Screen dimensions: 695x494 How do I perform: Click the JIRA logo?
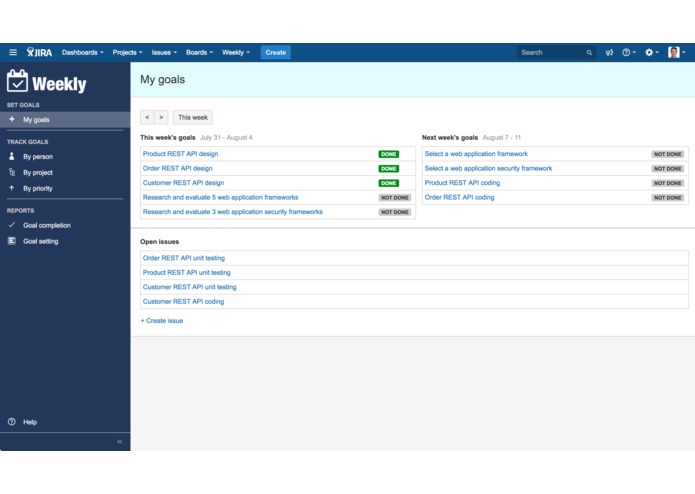pos(39,52)
